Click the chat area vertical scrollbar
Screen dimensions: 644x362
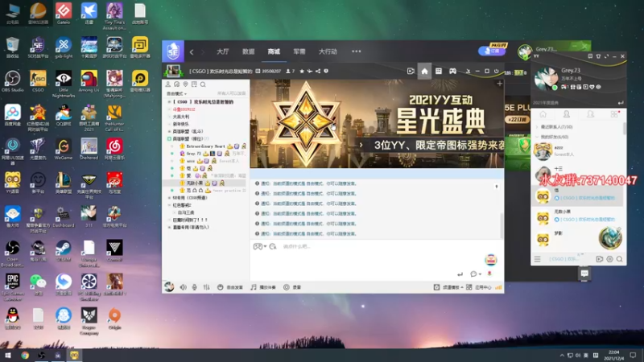point(502,226)
